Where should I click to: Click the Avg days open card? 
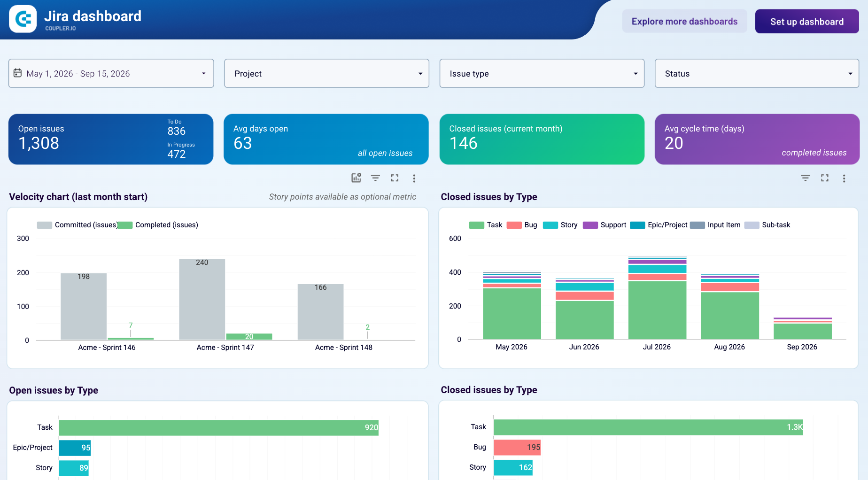click(326, 139)
